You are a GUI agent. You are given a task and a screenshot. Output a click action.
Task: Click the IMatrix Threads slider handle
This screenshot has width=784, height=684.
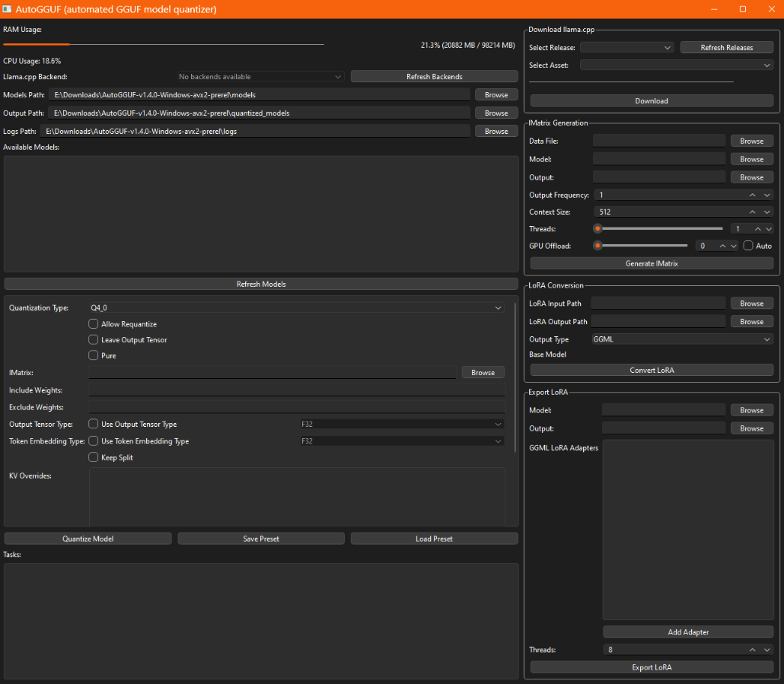pyautogui.click(x=598, y=229)
